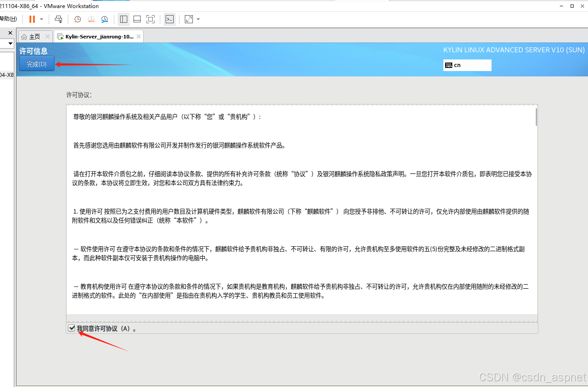The height and width of the screenshot is (387, 588).
Task: Click the Send Ctrl+Alt+Del icon
Action: pos(58,19)
